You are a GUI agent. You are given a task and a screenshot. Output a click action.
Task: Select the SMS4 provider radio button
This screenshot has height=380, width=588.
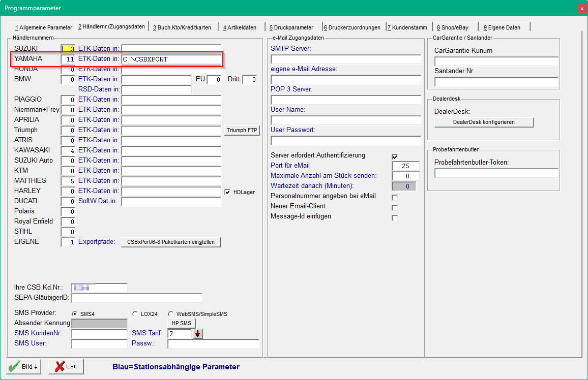click(x=75, y=314)
